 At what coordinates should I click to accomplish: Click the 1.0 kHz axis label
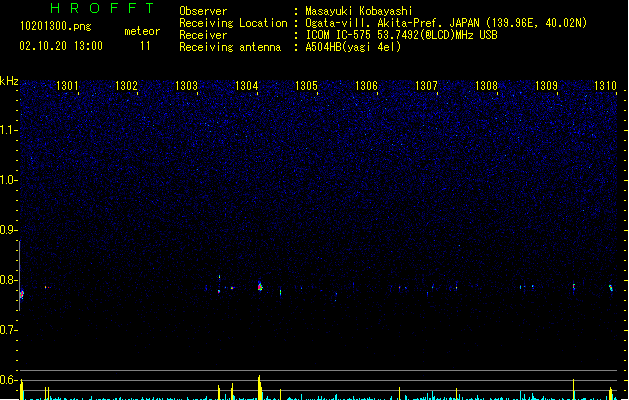click(x=8, y=180)
